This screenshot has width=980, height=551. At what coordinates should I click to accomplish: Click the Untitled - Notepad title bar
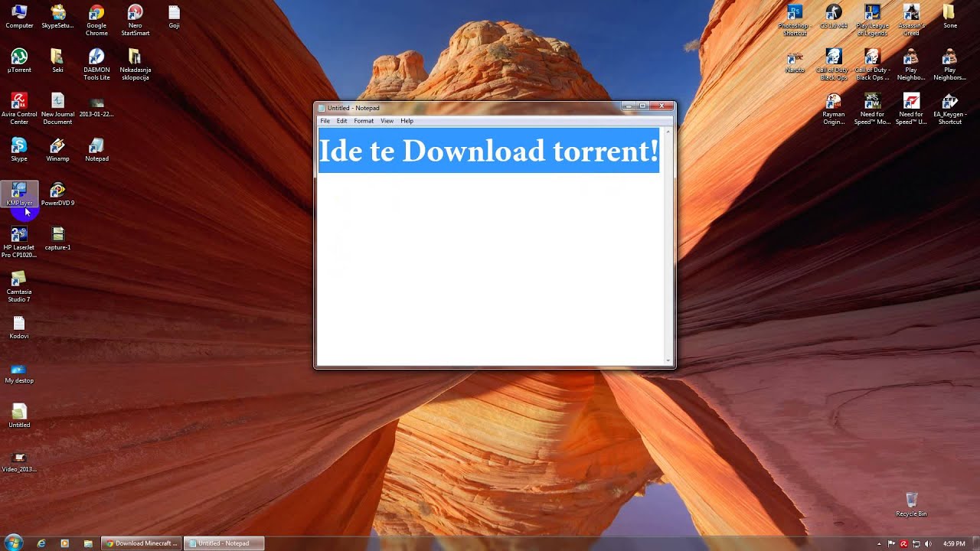coord(467,108)
